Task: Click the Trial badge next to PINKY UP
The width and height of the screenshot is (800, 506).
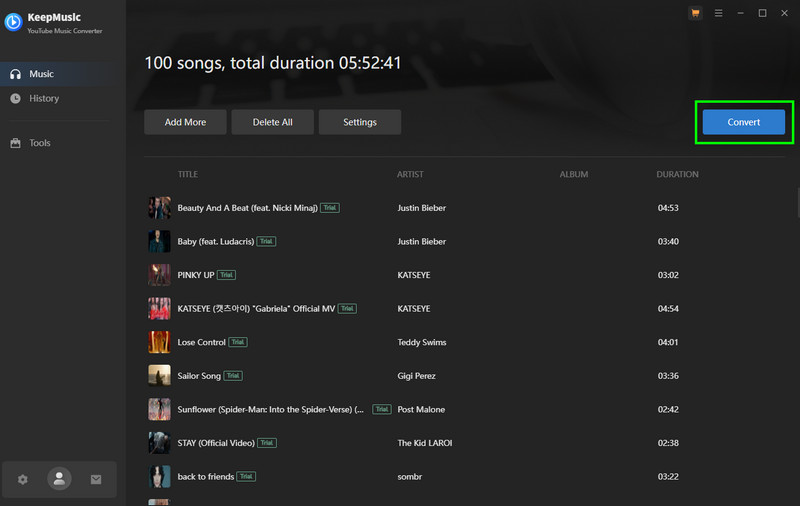Action: [227, 275]
